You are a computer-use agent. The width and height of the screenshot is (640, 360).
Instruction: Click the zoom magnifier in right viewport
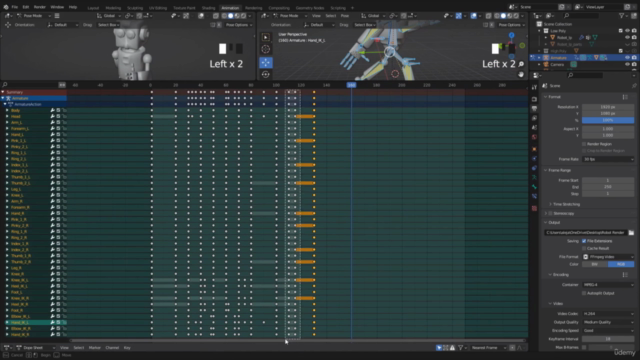(x=521, y=64)
